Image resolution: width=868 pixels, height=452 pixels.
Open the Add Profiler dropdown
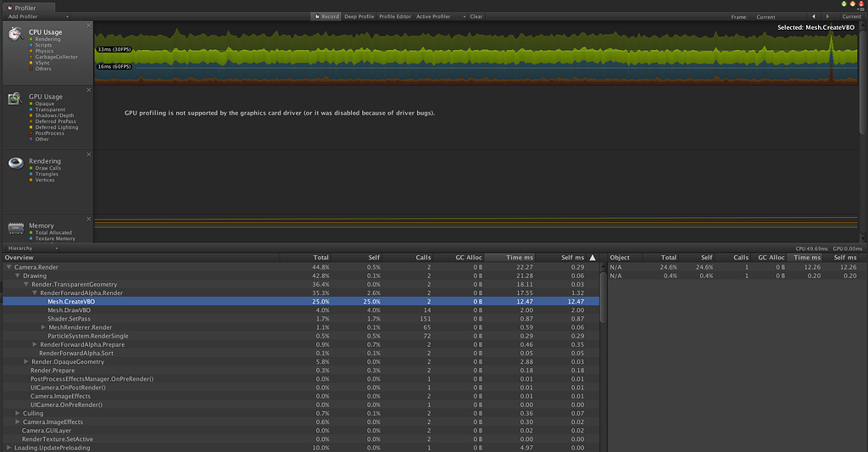point(37,17)
